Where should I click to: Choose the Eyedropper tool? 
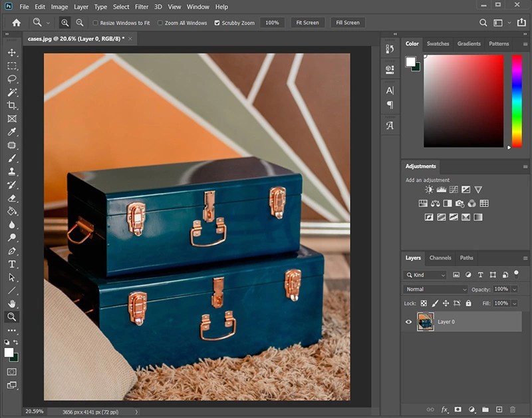pos(12,132)
